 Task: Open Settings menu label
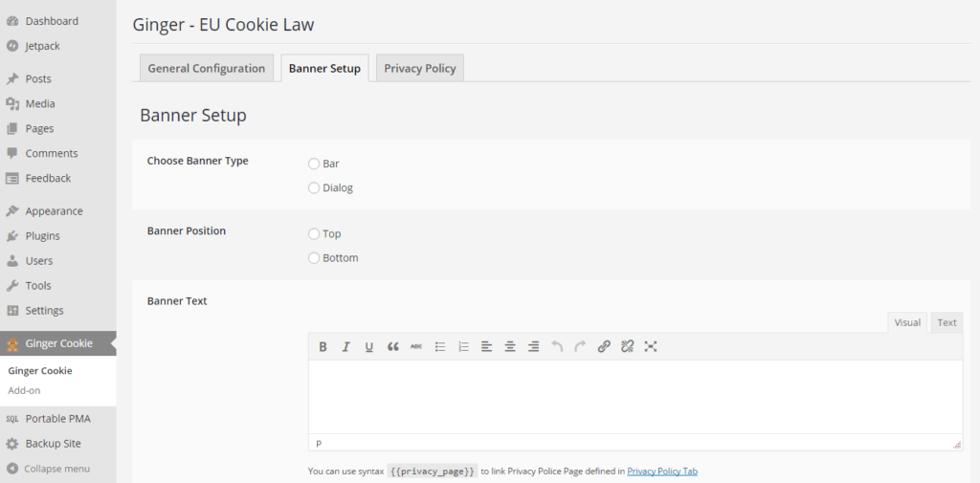point(44,311)
